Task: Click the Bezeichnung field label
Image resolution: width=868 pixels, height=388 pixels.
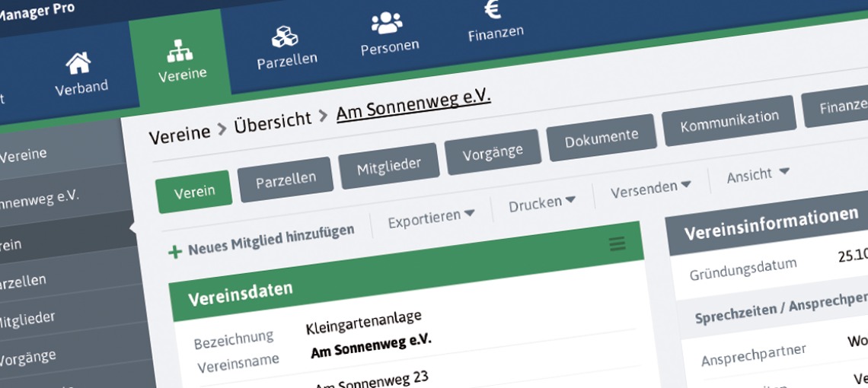Action: click(234, 340)
